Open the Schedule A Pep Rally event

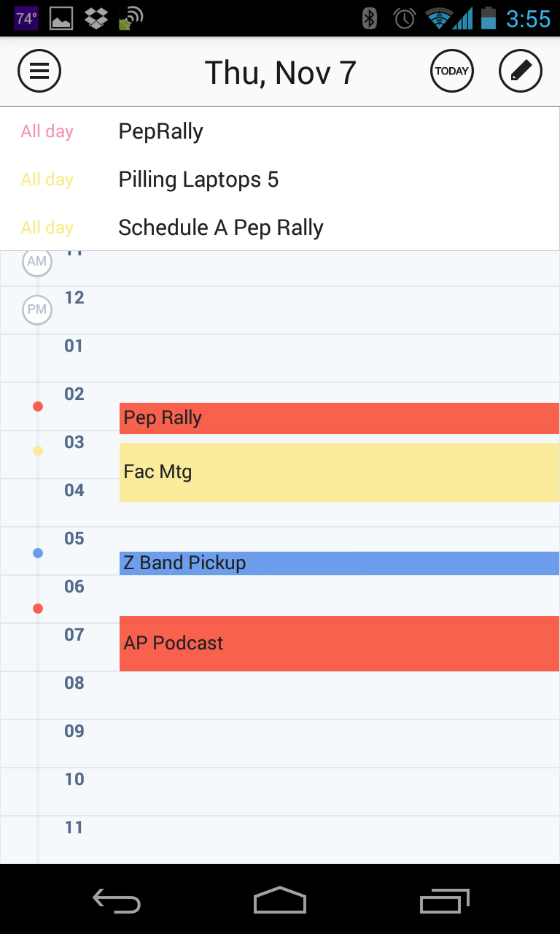tap(220, 227)
